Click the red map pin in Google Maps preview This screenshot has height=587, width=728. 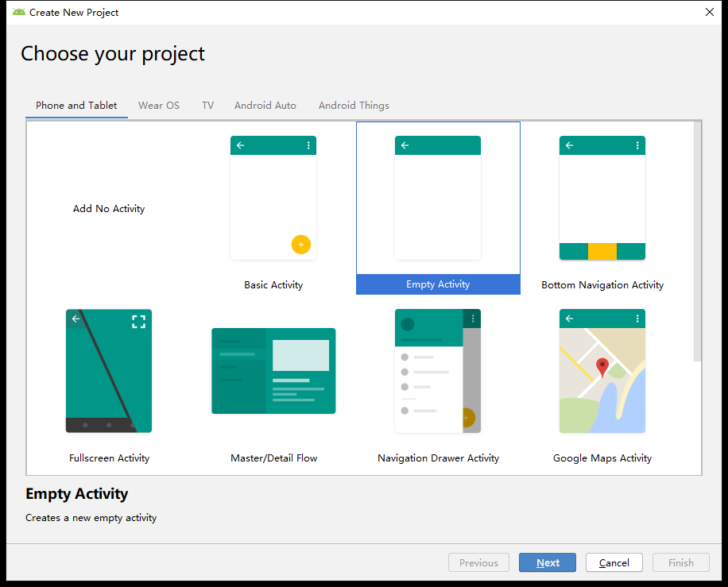pos(602,367)
